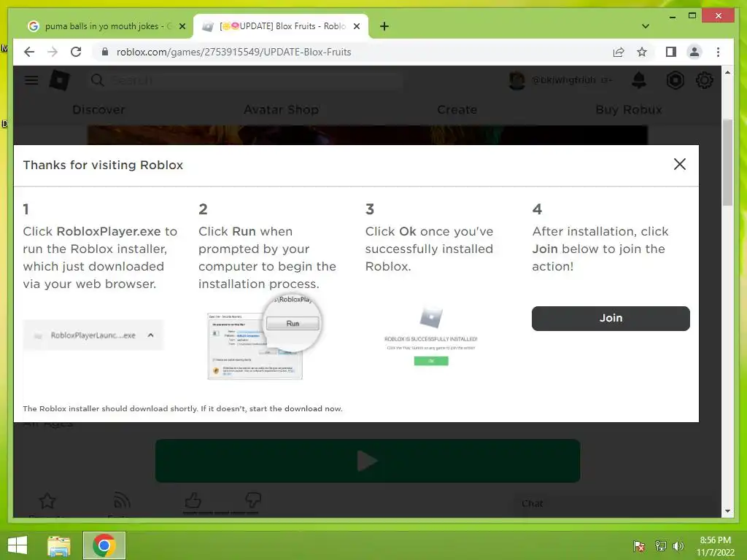This screenshot has width=747, height=560.
Task: Like the game with the thumbs-up icon
Action: pos(193,500)
